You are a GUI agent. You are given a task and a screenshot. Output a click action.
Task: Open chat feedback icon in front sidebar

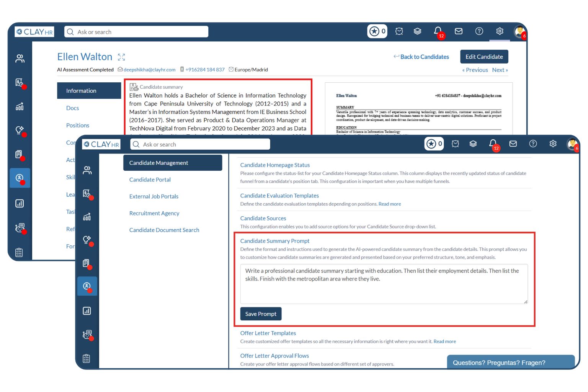coord(87,335)
